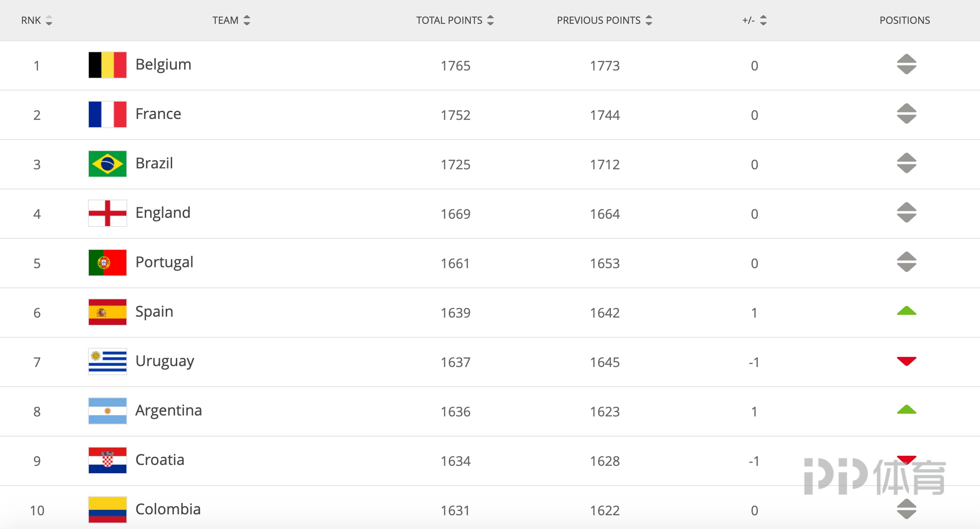Sort by PREVIOUS POINTS column arrows

pyautogui.click(x=649, y=20)
